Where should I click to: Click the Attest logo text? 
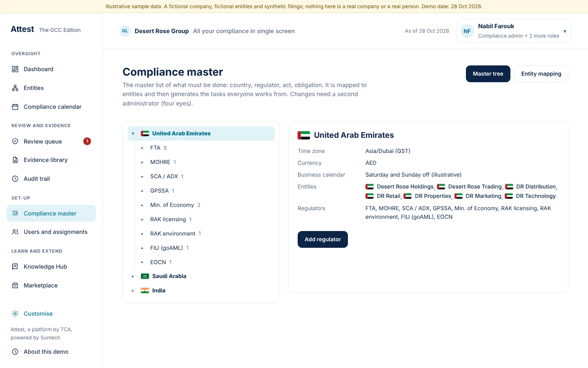pos(22,29)
